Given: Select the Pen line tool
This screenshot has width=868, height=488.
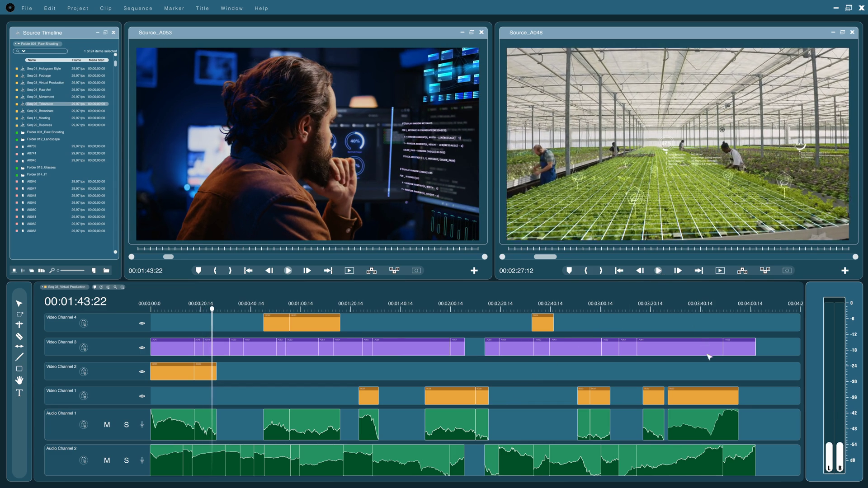Looking at the screenshot, I should pos(19,357).
